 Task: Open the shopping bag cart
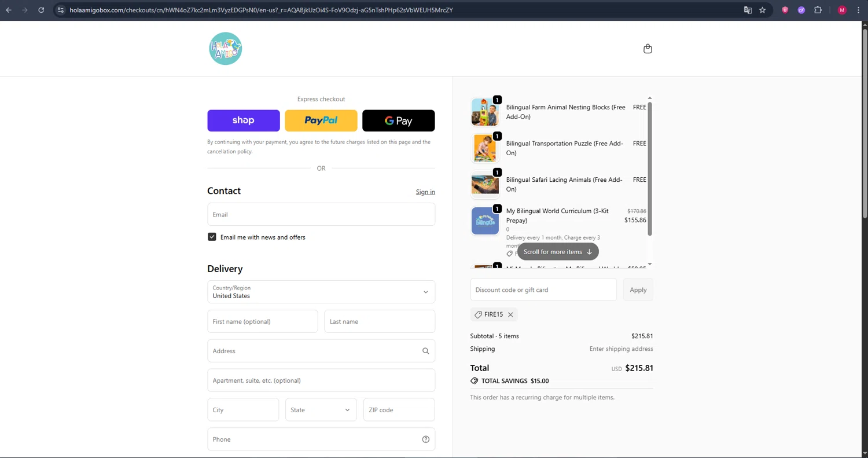(648, 49)
